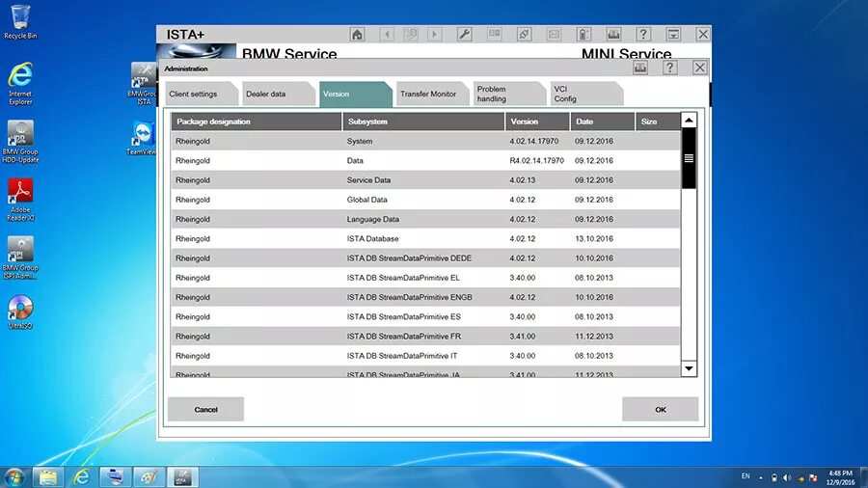
Task: Select the 'Global Data' row
Action: tap(425, 200)
